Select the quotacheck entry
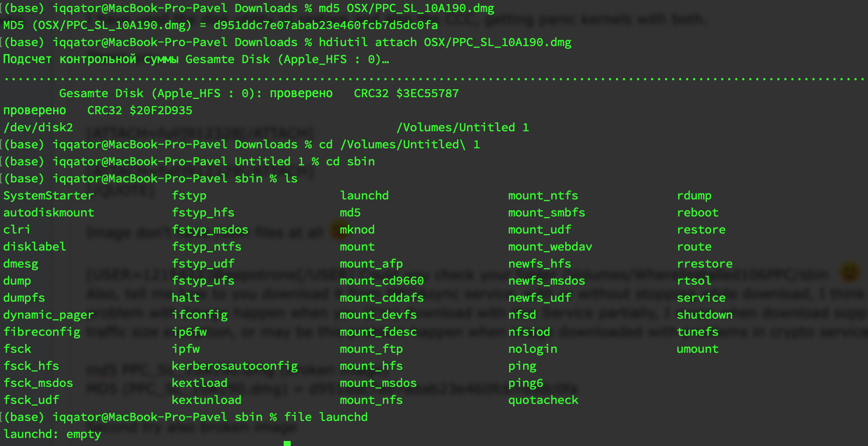The image size is (868, 446). pyautogui.click(x=543, y=400)
